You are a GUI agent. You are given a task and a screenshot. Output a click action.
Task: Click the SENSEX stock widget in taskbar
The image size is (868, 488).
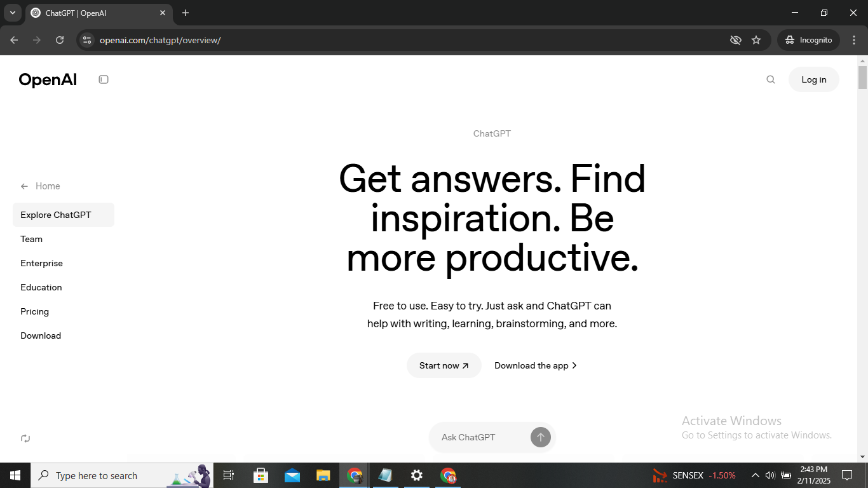coord(695,475)
